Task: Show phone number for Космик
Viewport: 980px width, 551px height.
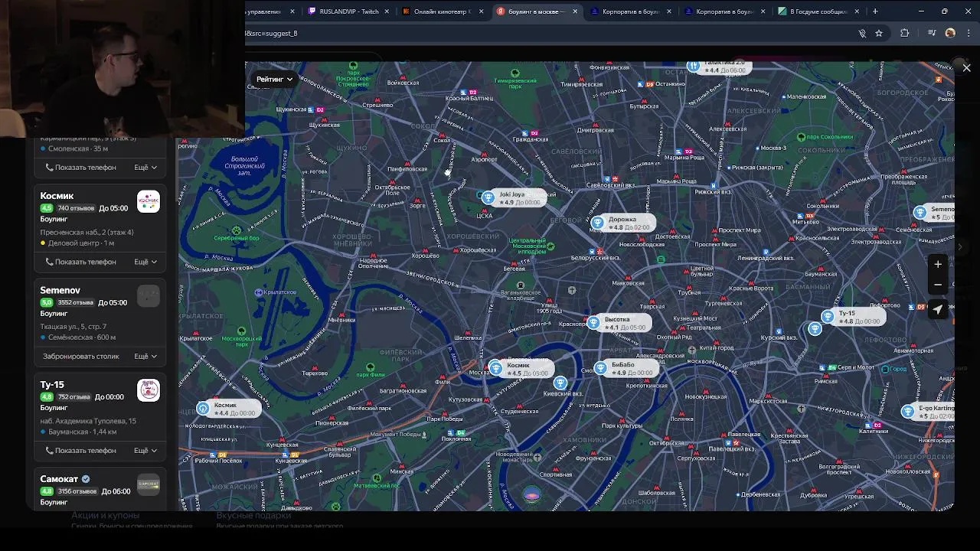Action: click(x=80, y=262)
